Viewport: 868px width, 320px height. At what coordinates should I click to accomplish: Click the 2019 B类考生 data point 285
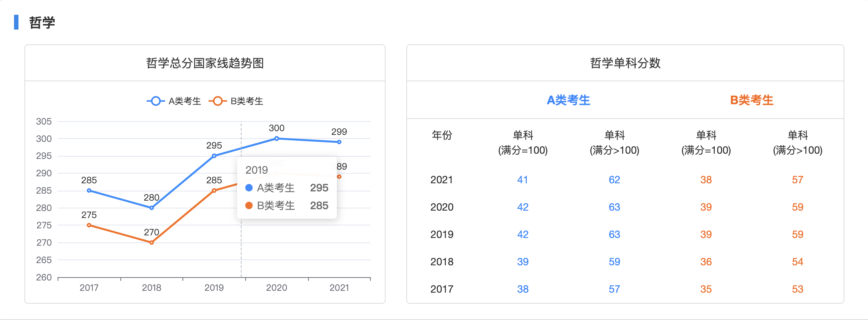click(x=214, y=191)
